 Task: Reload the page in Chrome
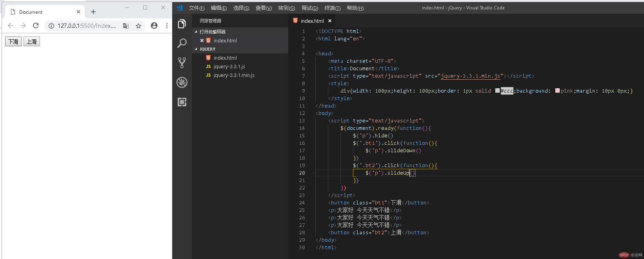(36, 26)
